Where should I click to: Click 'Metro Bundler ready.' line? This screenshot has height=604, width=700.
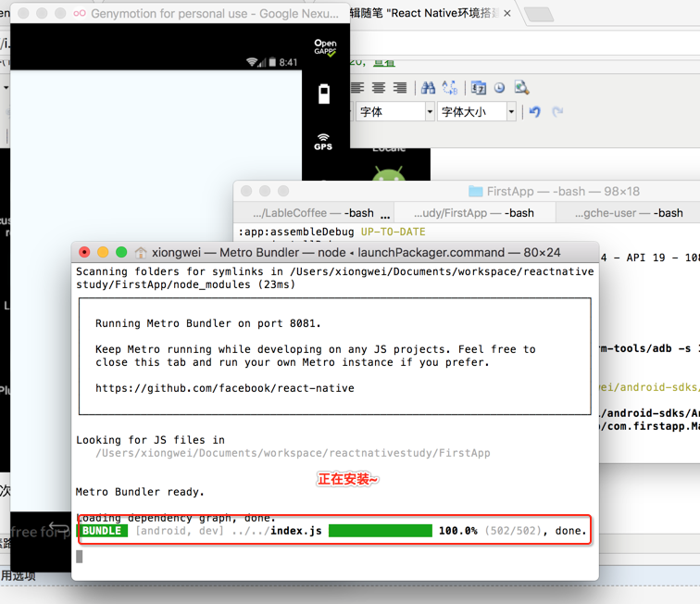140,492
